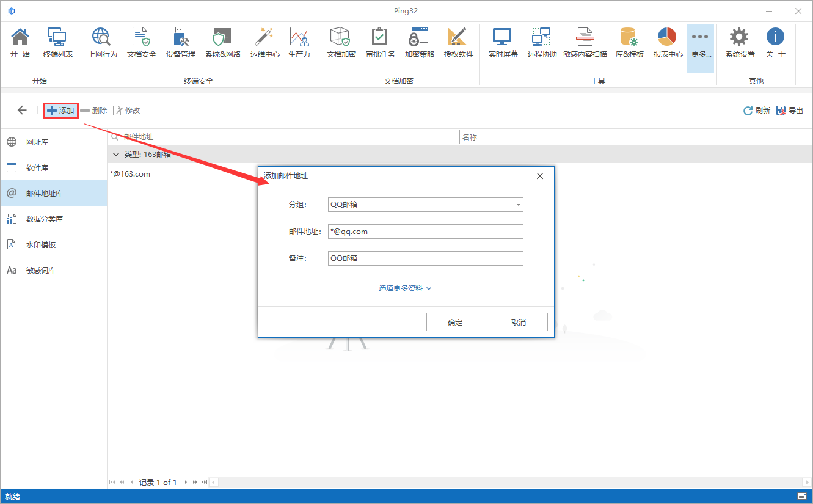Viewport: 813px width, 504px height.
Task: Open 设备管理 device management
Action: coord(180,43)
